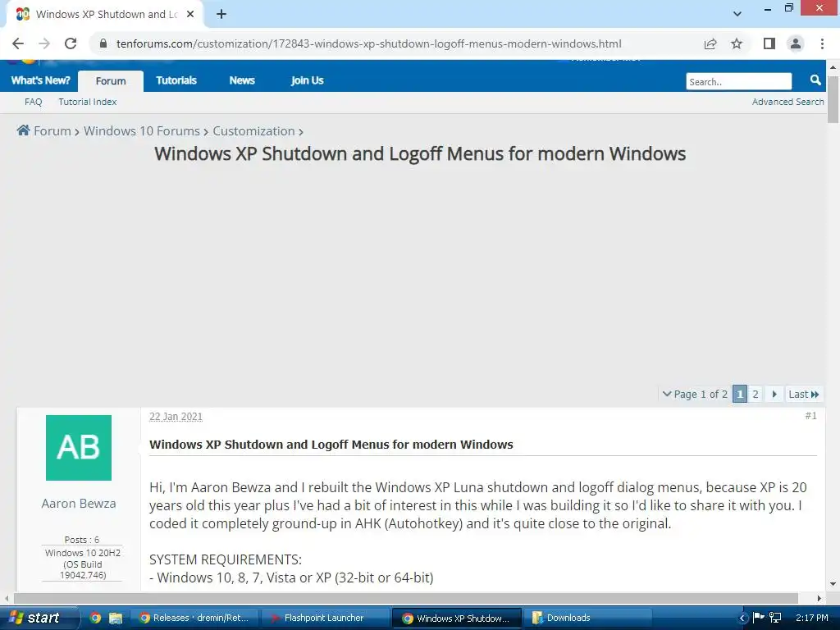
Task: Open Advanced Search
Action: pos(788,102)
